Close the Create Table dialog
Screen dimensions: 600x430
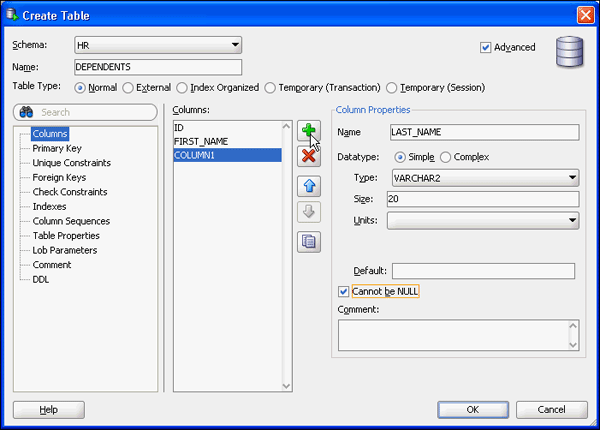[x=585, y=15]
